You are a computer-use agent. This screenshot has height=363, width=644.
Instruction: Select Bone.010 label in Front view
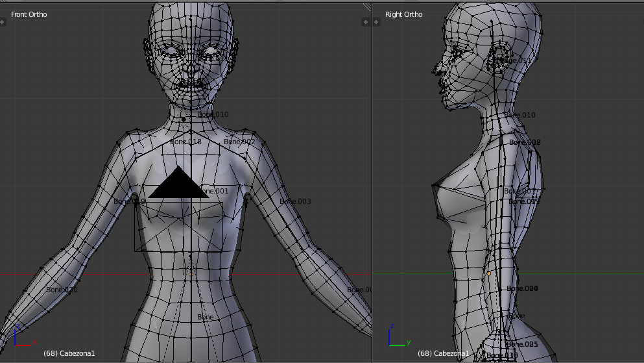(213, 114)
